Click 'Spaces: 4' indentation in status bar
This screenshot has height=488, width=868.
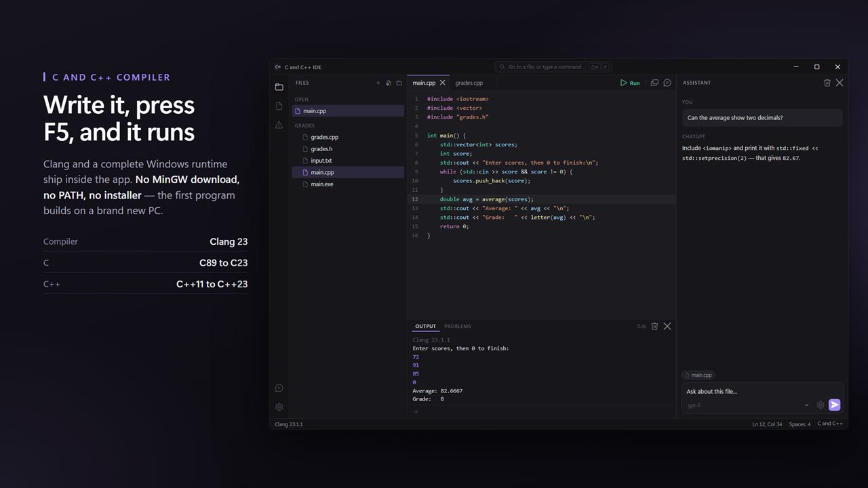[800, 424]
